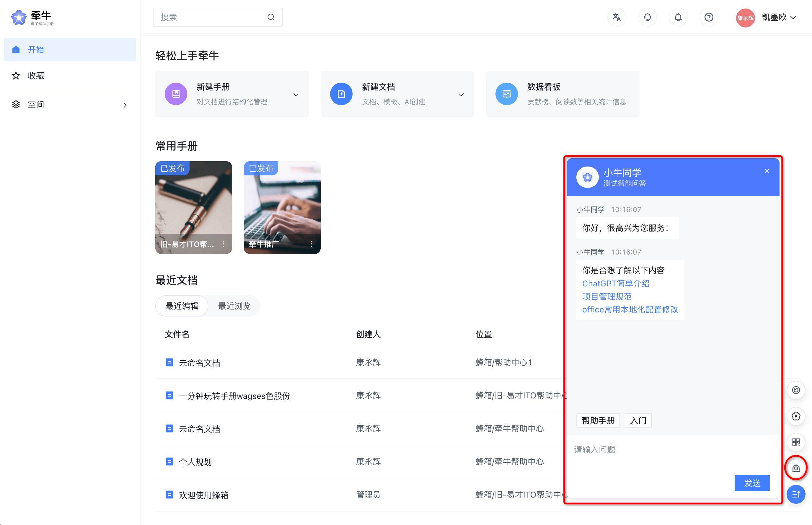This screenshot has height=525, width=812.
Task: Open the ChatGPT简单介绍 link
Action: [x=616, y=283]
